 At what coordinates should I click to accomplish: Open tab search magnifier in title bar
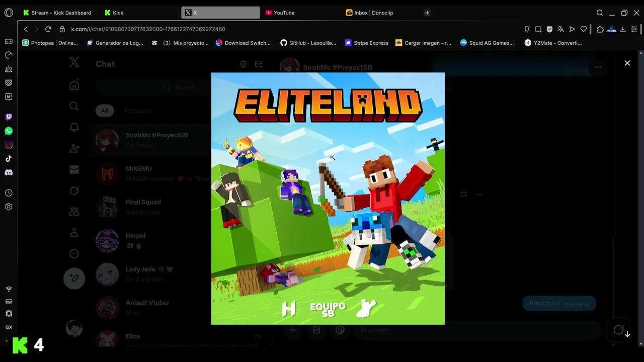(600, 13)
